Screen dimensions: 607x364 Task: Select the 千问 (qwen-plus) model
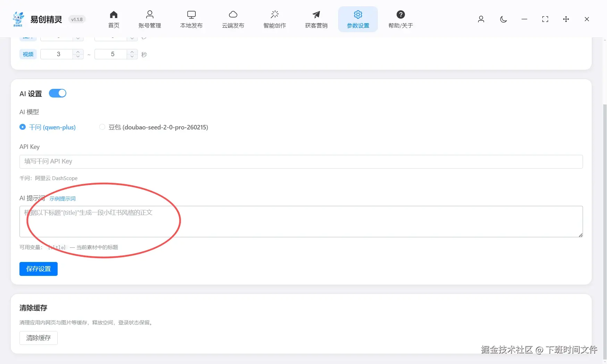[48, 127]
